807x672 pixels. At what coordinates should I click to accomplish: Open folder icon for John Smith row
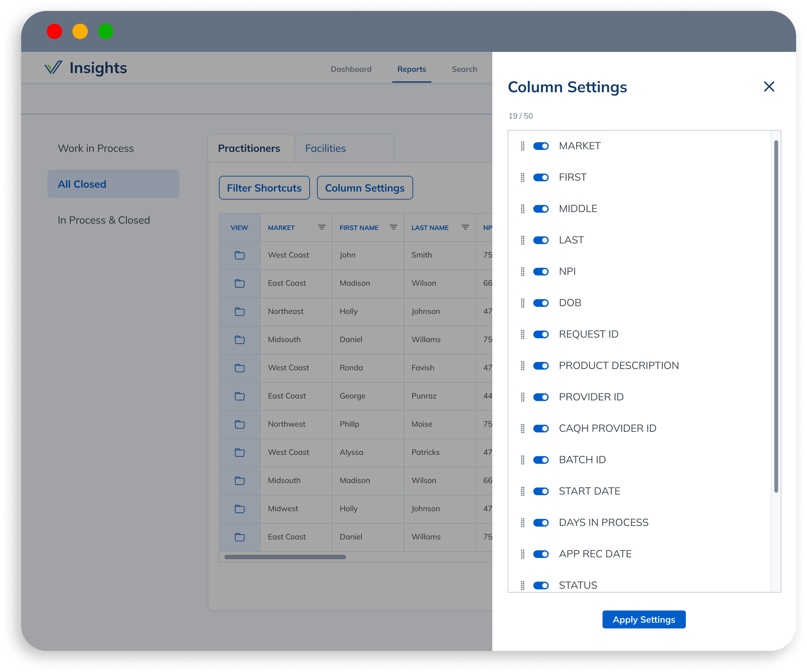(239, 255)
